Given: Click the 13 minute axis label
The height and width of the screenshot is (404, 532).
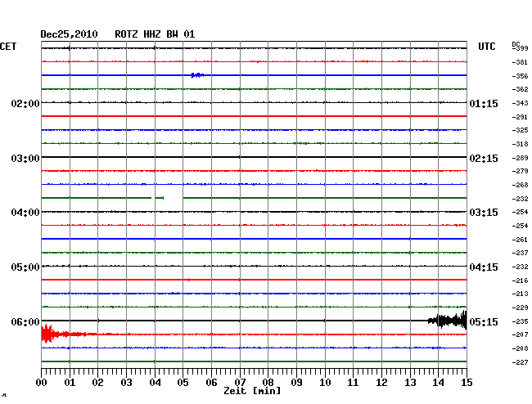Looking at the screenshot, I should [410, 383].
